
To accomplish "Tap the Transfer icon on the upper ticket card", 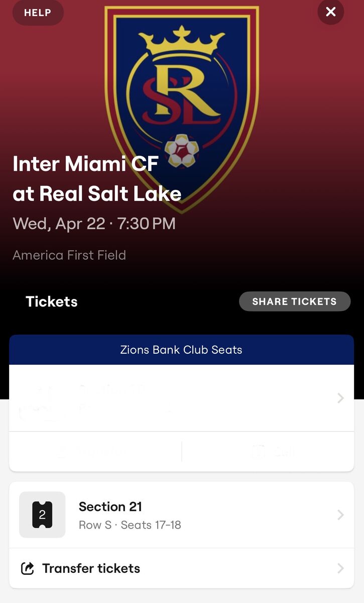I will point(62,451).
